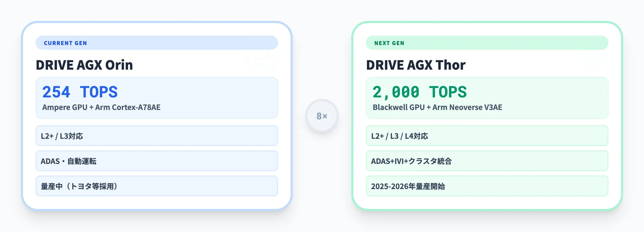Select the DRIVE AGX Orin heading
Viewport: 644px width, 232px height.
point(84,65)
